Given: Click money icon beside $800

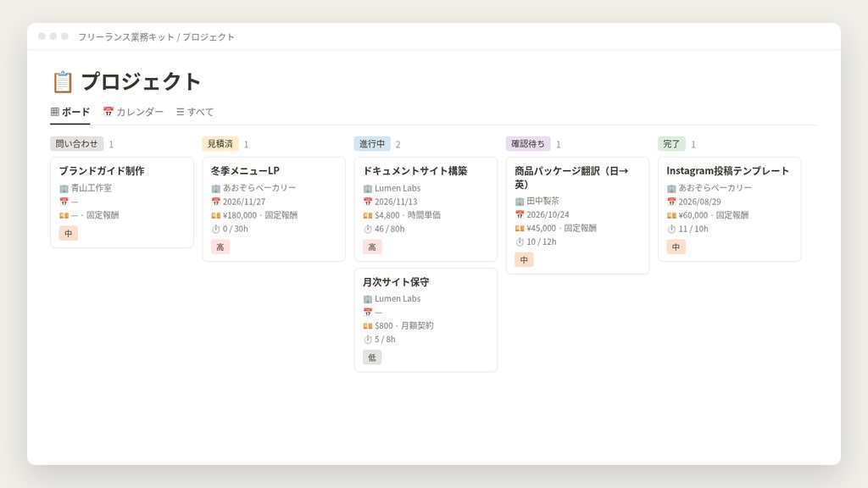Looking at the screenshot, I should click(368, 326).
